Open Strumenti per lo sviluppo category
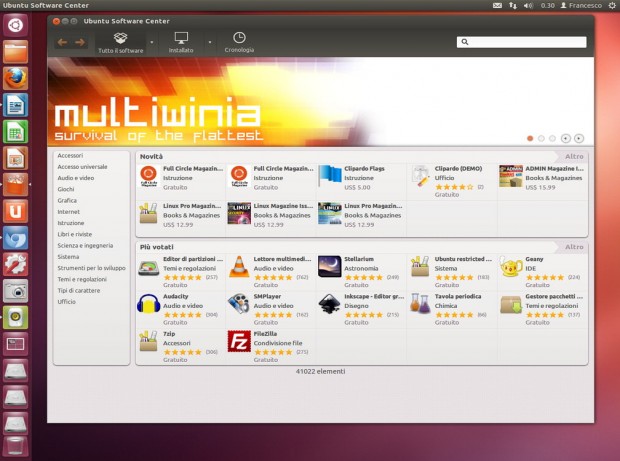Image resolution: width=620 pixels, height=461 pixels. click(x=91, y=268)
